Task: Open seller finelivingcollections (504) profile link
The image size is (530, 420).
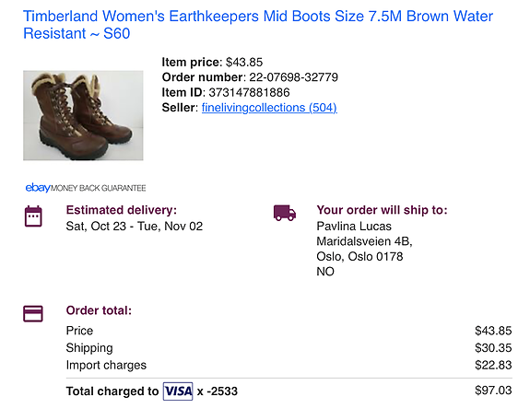Action: pyautogui.click(x=269, y=108)
